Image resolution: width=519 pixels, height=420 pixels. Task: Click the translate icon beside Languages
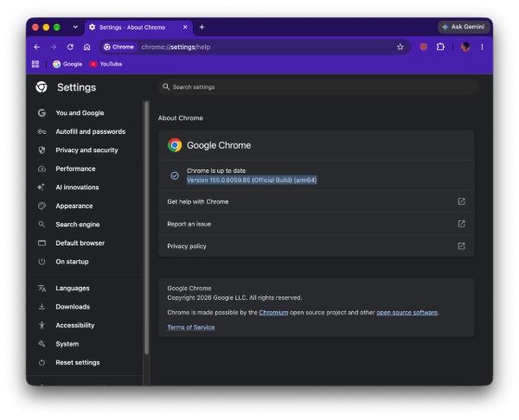(x=42, y=288)
